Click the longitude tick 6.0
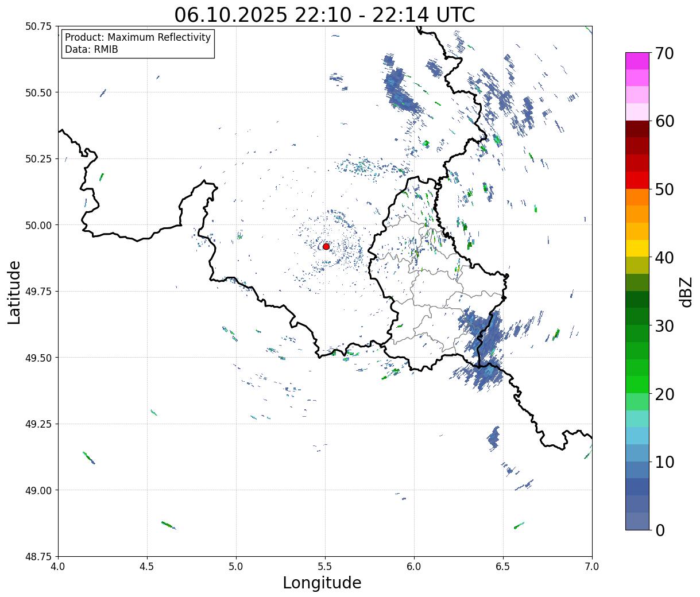This screenshot has height=597, width=700. pyautogui.click(x=414, y=567)
